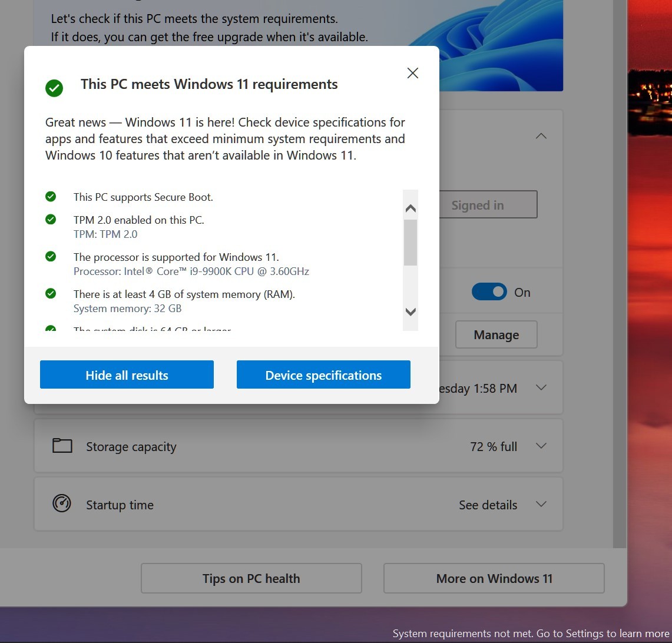
Task: Close the Windows 11 requirements dialog
Action: [x=412, y=73]
